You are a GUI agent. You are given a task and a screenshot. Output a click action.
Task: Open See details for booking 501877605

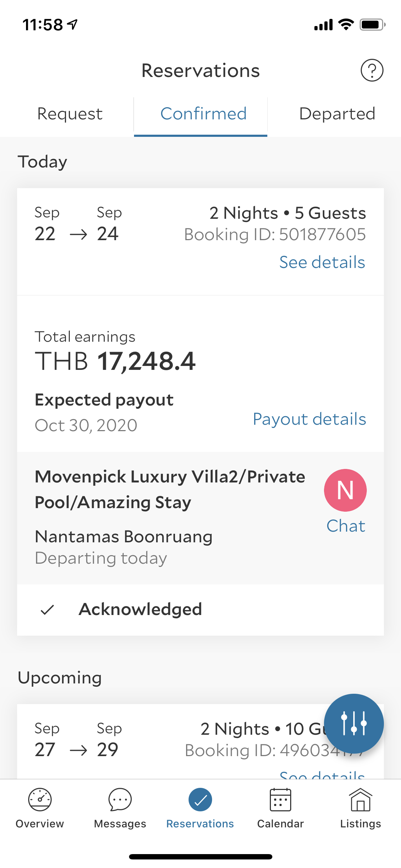322,262
